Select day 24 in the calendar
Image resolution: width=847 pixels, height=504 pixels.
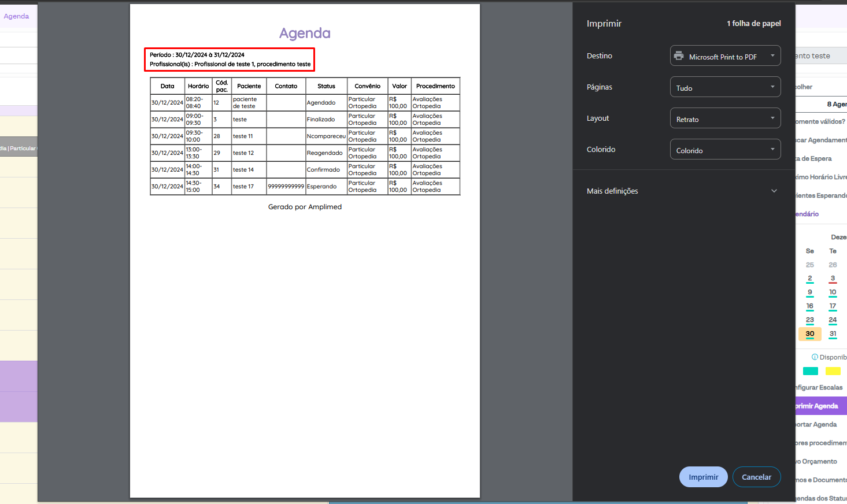tap(833, 320)
